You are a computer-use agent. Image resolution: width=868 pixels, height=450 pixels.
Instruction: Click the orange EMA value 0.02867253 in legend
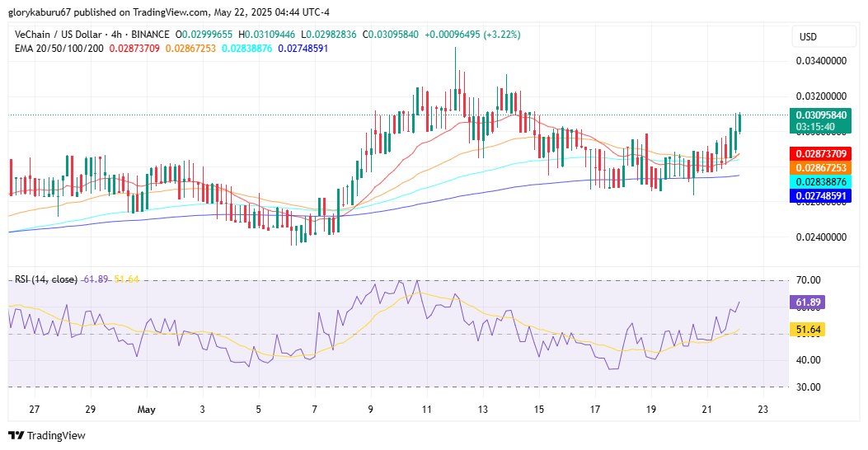(191, 48)
